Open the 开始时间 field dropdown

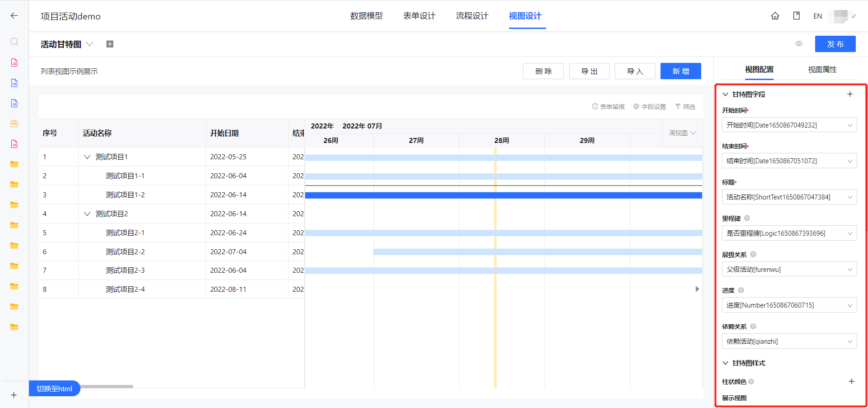[x=789, y=125]
